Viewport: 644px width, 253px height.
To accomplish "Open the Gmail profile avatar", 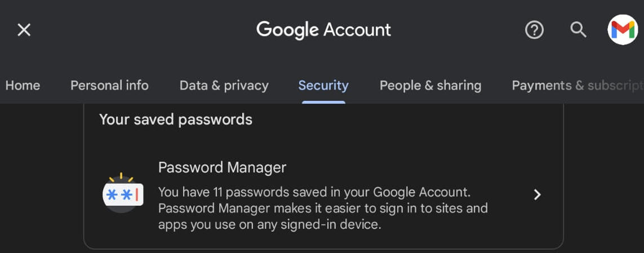I will (623, 30).
